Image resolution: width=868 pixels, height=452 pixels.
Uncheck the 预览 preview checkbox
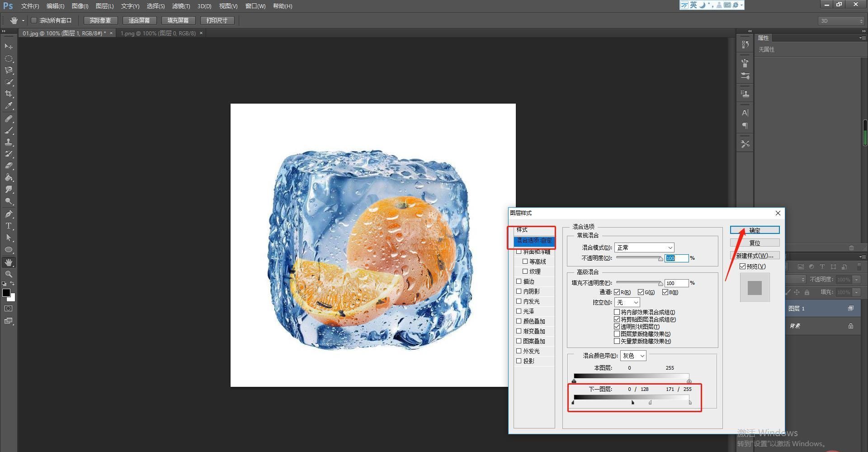coord(742,266)
